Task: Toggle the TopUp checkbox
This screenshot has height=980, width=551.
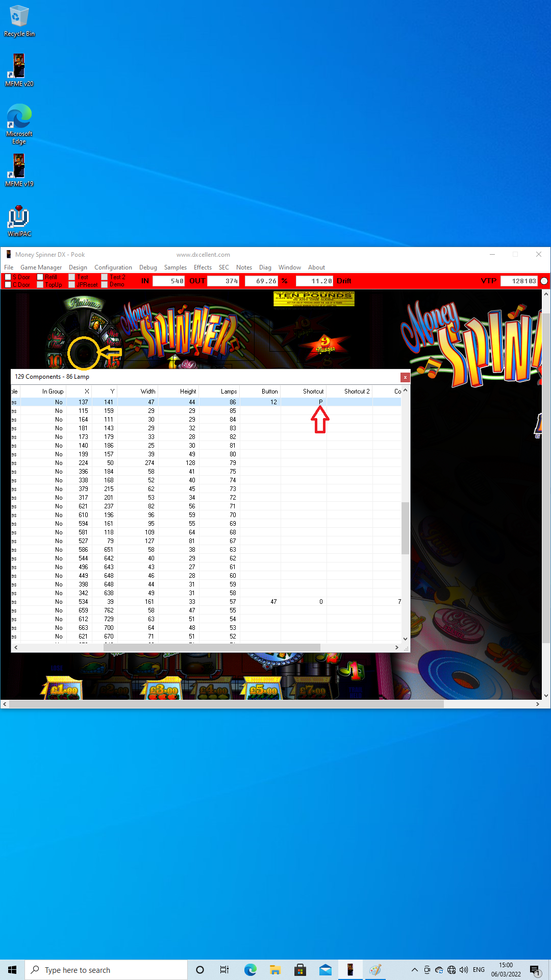Action: click(40, 285)
